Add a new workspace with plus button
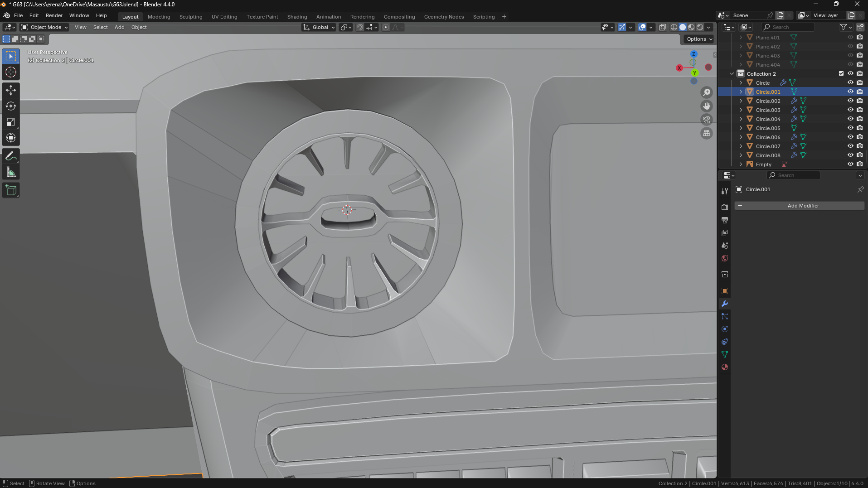The image size is (868, 488). (504, 17)
